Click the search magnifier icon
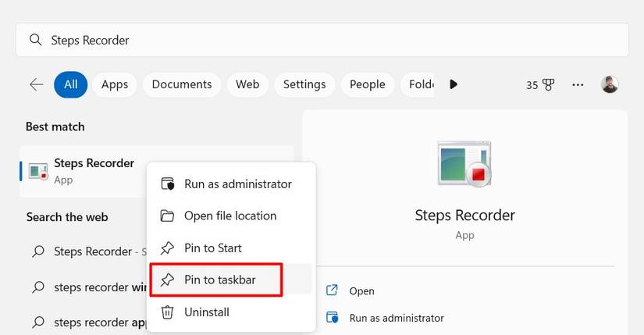644x335 pixels. (x=34, y=40)
